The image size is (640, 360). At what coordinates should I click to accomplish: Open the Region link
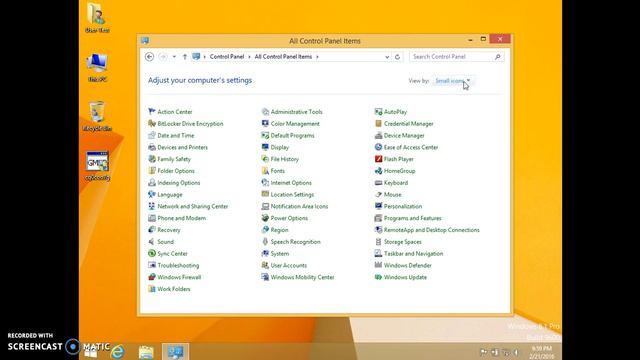[x=279, y=230]
